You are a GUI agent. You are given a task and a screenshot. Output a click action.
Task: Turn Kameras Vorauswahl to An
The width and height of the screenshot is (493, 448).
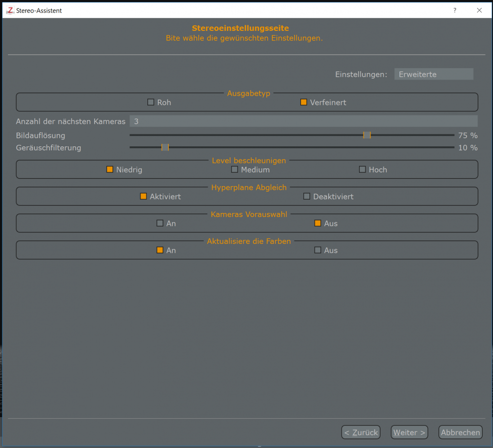pyautogui.click(x=160, y=224)
